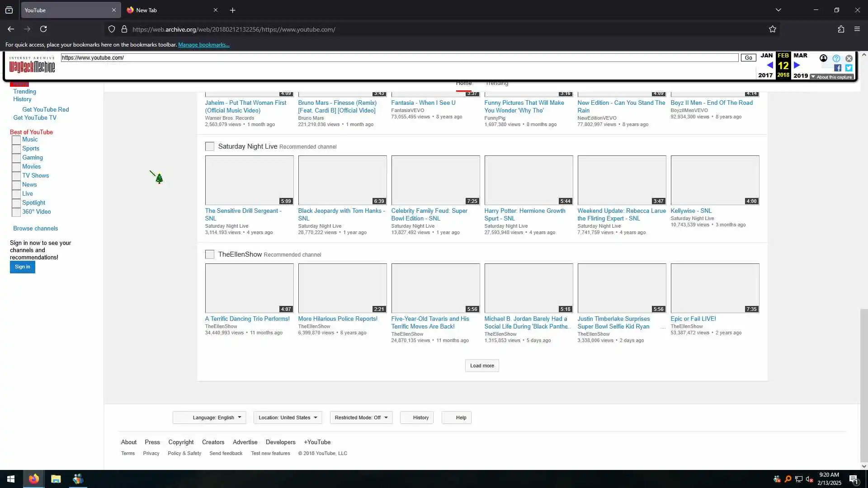
Task: Open Wayback help question mark icon
Action: (836, 58)
